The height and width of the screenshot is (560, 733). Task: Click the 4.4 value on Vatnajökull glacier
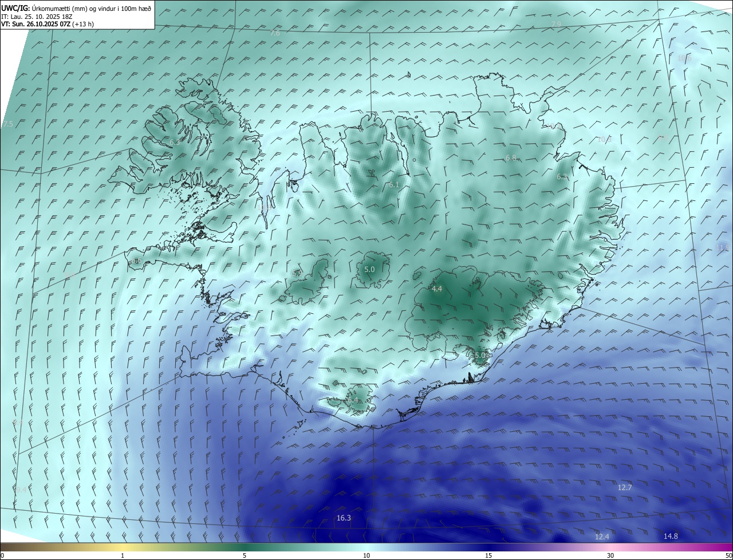437,289
